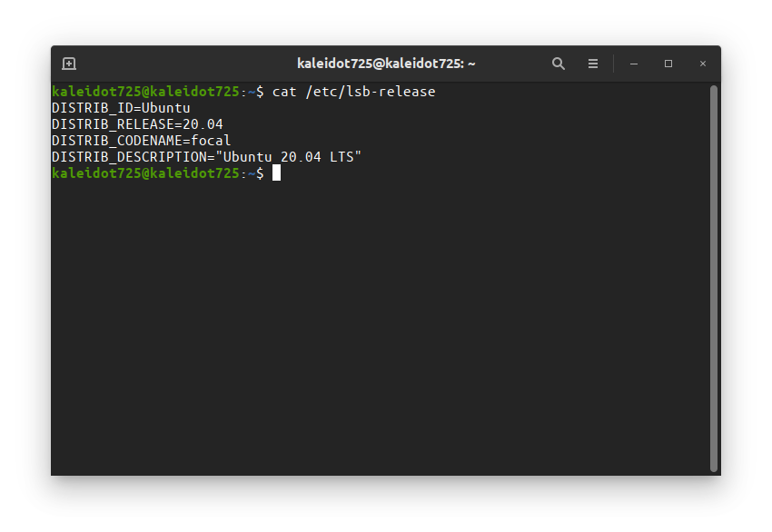Click the /etc/lsb-release path in the command
This screenshot has width=772, height=532.
(371, 92)
